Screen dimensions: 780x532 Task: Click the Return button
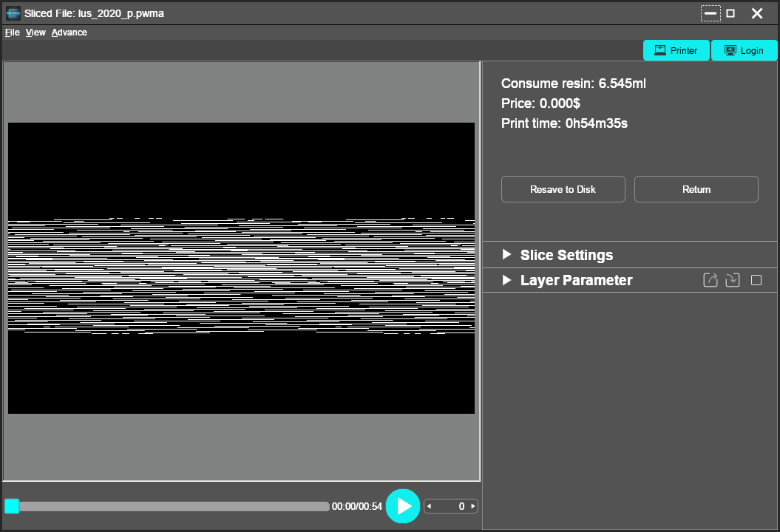click(x=695, y=189)
